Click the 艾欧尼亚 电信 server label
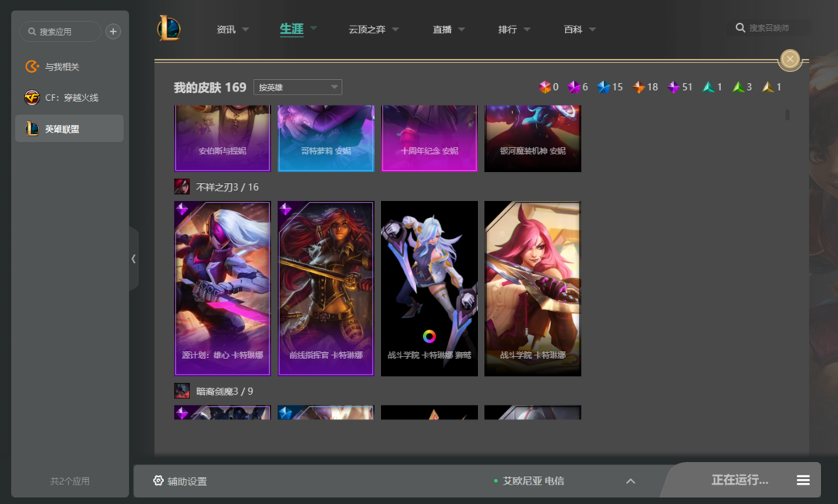The width and height of the screenshot is (838, 504). pos(533,481)
